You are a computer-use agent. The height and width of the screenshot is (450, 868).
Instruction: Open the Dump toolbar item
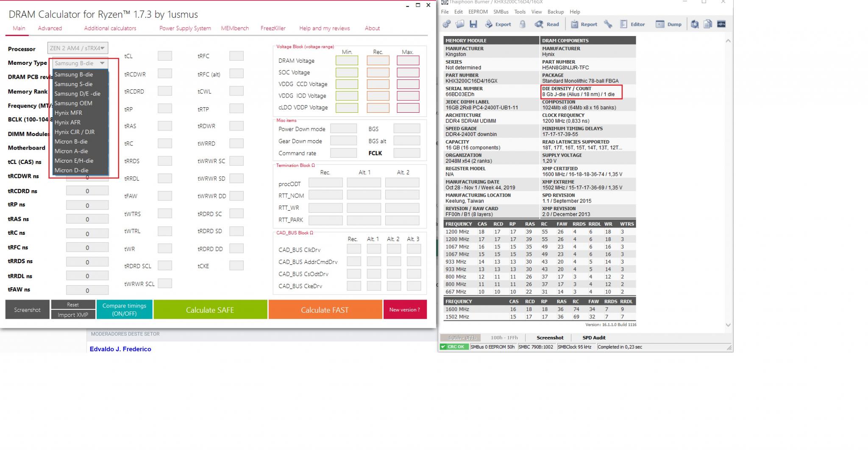point(669,24)
